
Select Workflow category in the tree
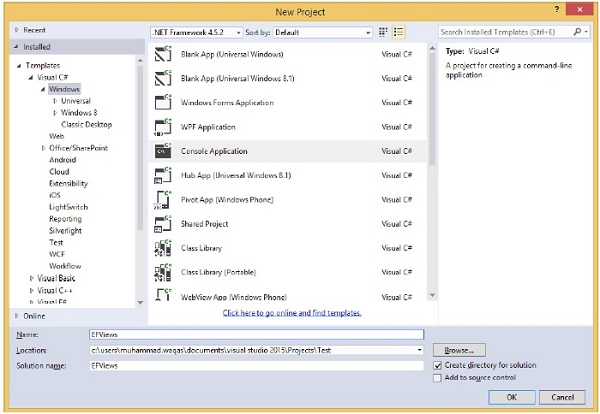(x=65, y=266)
